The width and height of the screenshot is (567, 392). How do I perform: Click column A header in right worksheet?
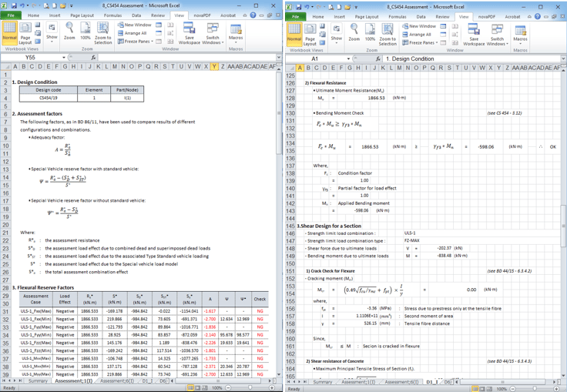click(x=300, y=68)
